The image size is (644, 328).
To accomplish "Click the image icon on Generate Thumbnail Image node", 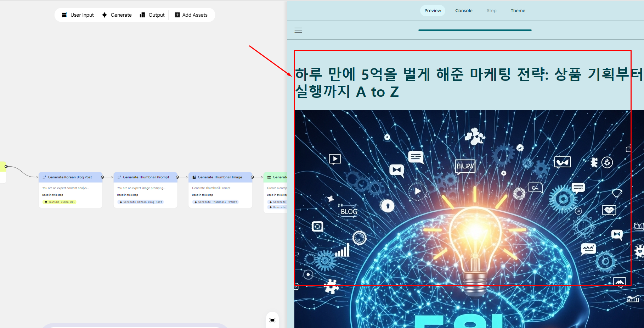I will [194, 177].
